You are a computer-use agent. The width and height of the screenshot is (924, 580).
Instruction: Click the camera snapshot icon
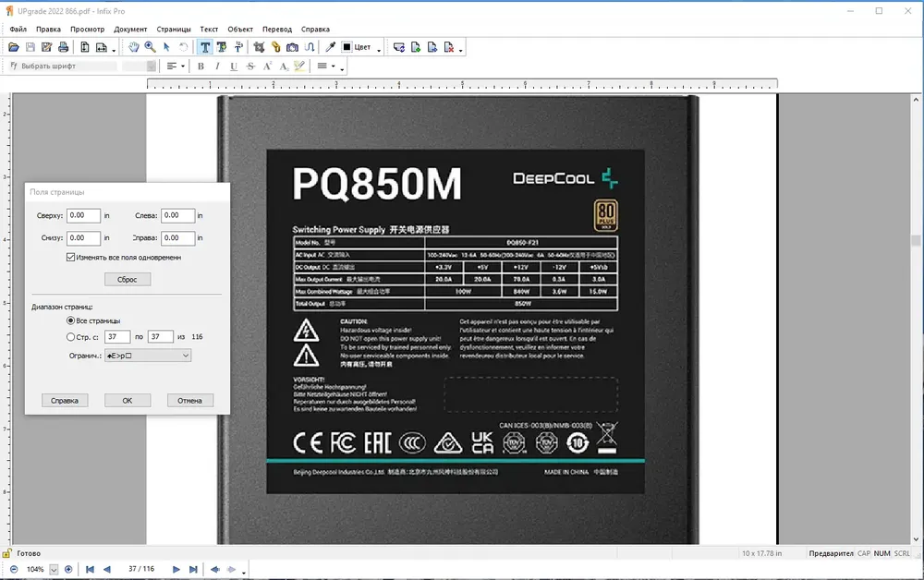coord(292,47)
